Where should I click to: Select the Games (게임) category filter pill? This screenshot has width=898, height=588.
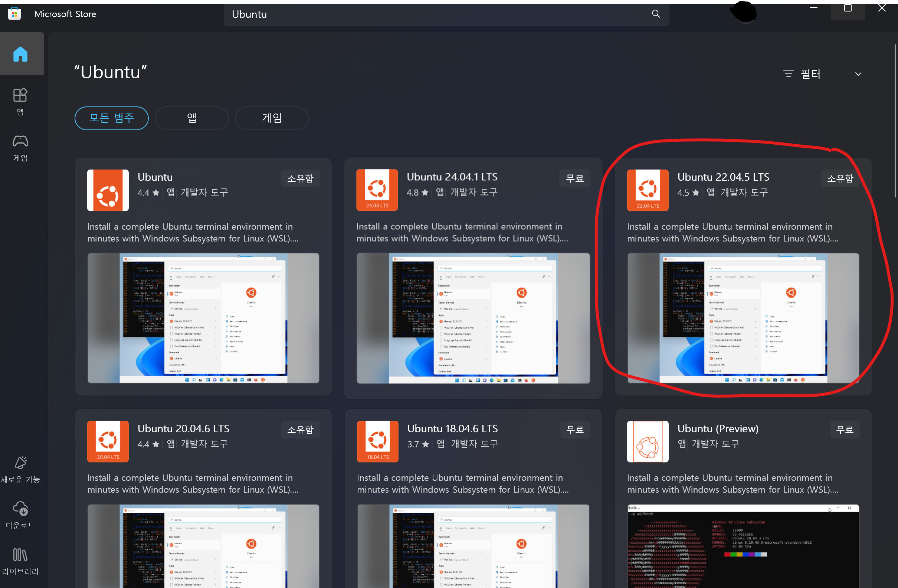(x=272, y=118)
